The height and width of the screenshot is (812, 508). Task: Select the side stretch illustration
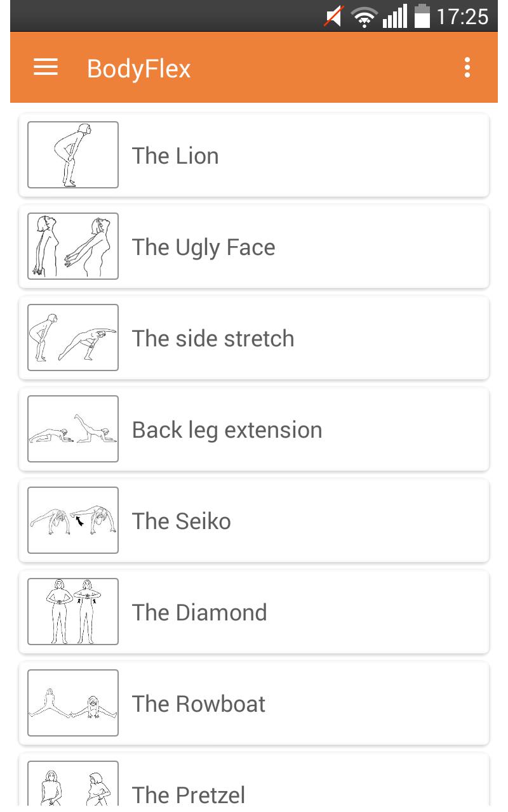(73, 337)
